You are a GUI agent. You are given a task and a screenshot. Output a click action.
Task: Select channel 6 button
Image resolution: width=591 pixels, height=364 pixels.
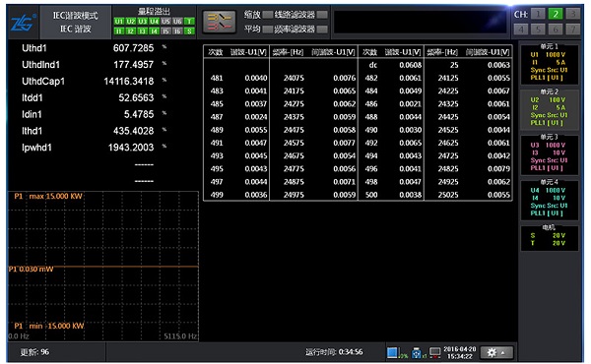tap(556, 29)
